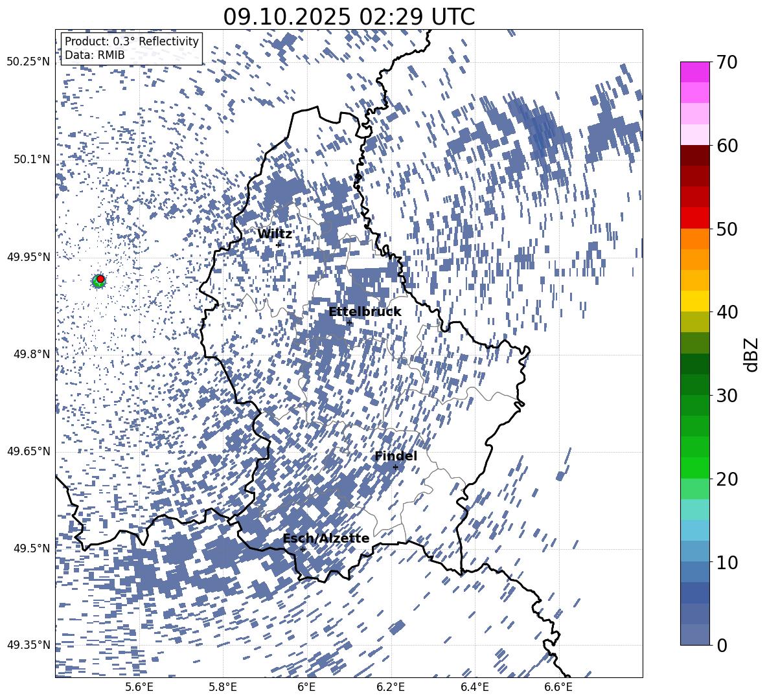Click 'Data: RMIB' legend text
This screenshot has width=767, height=700.
pyautogui.click(x=95, y=55)
